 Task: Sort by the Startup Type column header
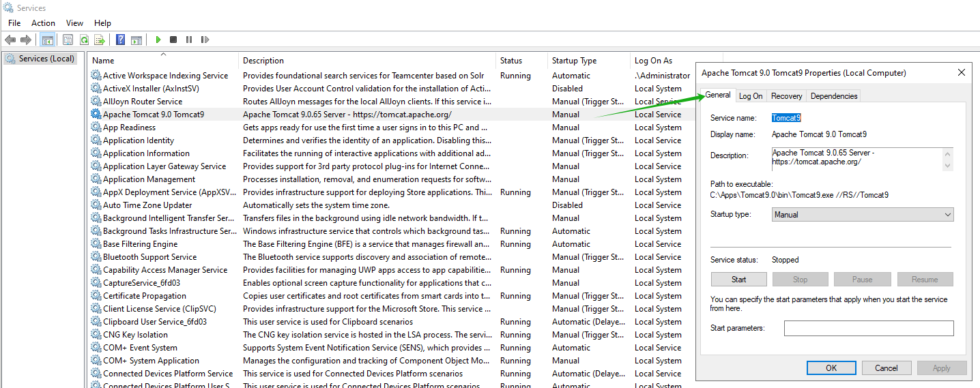tap(588, 61)
